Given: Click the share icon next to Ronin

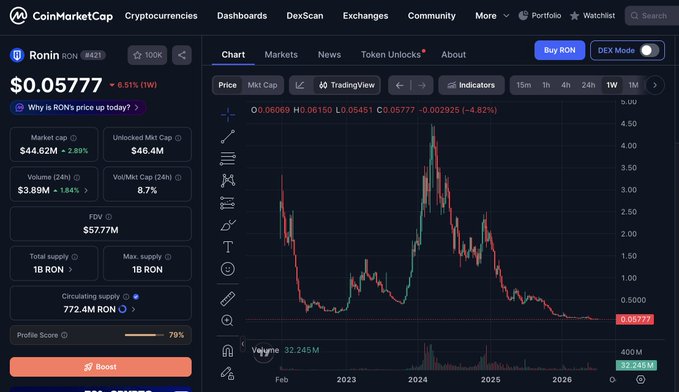Looking at the screenshot, I should (x=182, y=55).
